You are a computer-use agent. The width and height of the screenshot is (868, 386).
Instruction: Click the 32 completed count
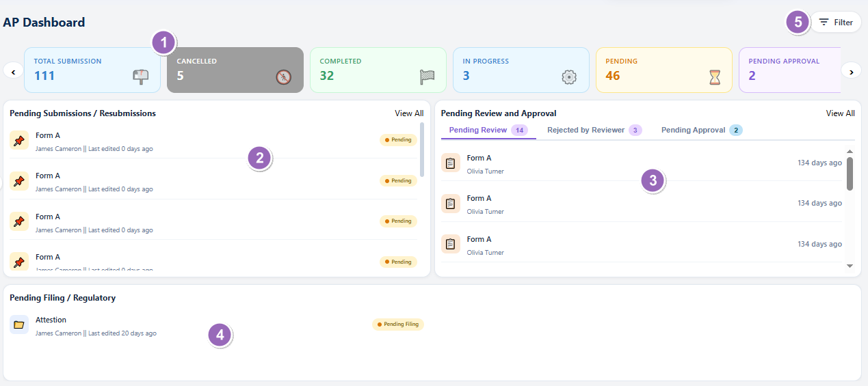coord(327,76)
